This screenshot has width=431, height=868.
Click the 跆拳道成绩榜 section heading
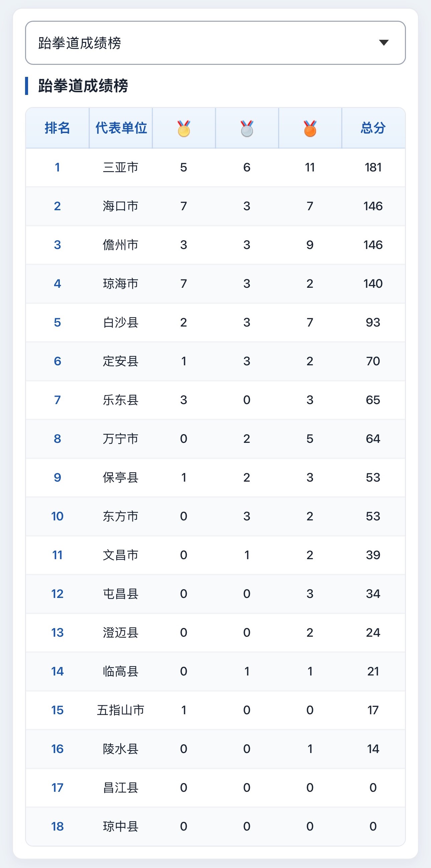tap(83, 86)
